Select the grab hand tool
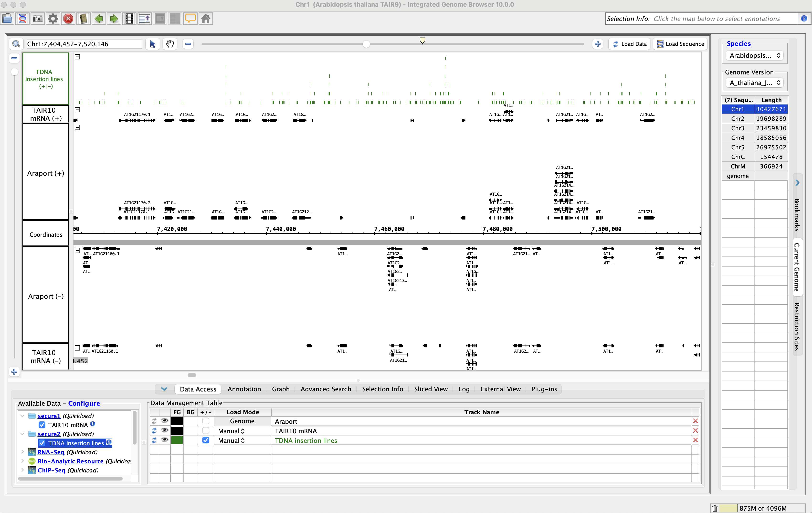 point(170,44)
